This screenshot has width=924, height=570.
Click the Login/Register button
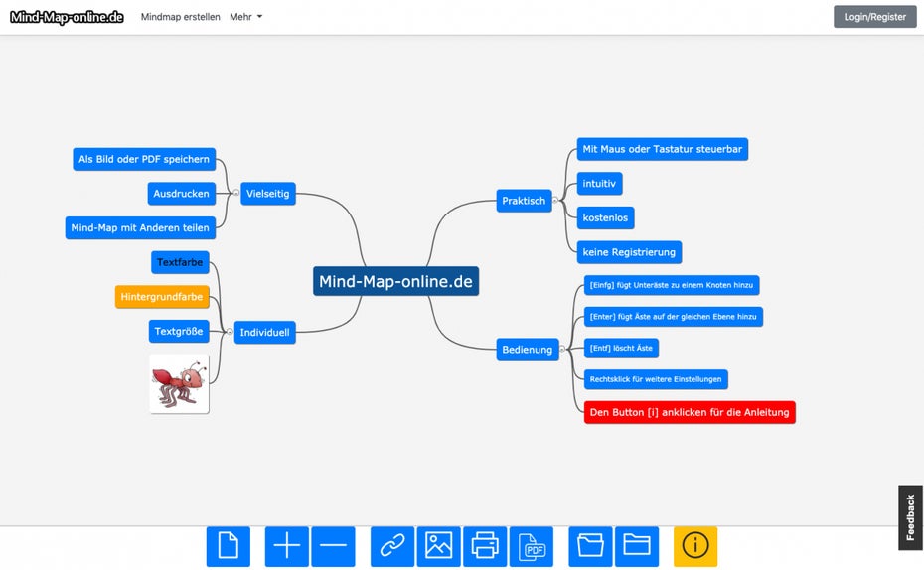[874, 17]
